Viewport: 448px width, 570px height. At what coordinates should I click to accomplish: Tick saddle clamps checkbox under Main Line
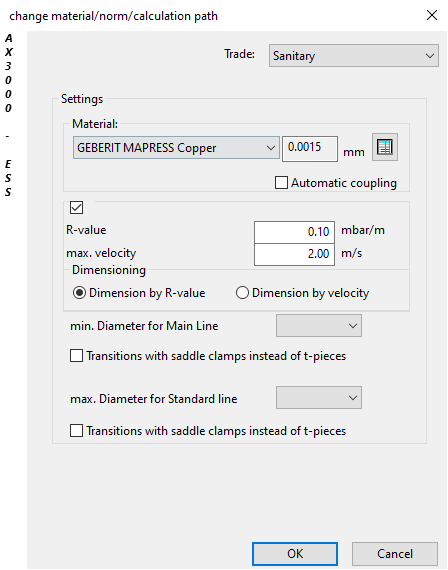coord(76,356)
